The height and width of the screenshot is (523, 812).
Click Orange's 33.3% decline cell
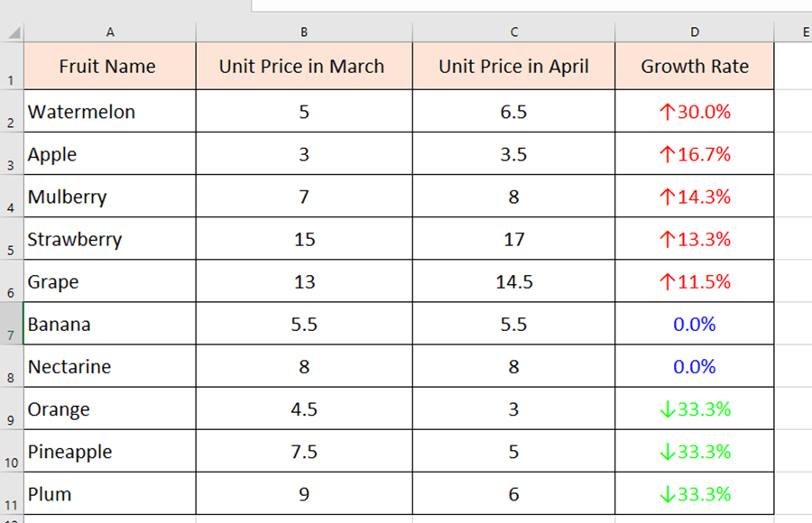click(695, 408)
